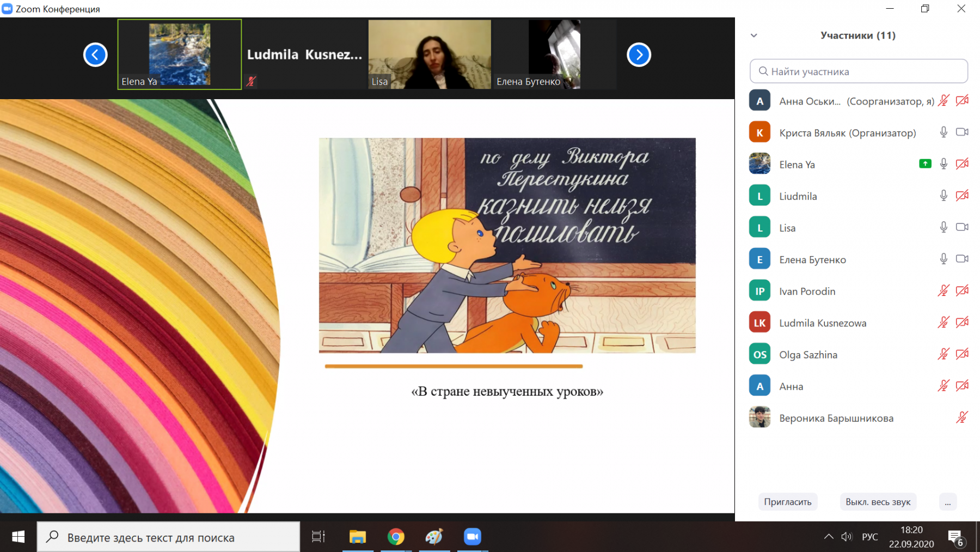Select Ivan Porodin in the participants list
Image resolution: width=980 pixels, height=552 pixels.
(807, 291)
